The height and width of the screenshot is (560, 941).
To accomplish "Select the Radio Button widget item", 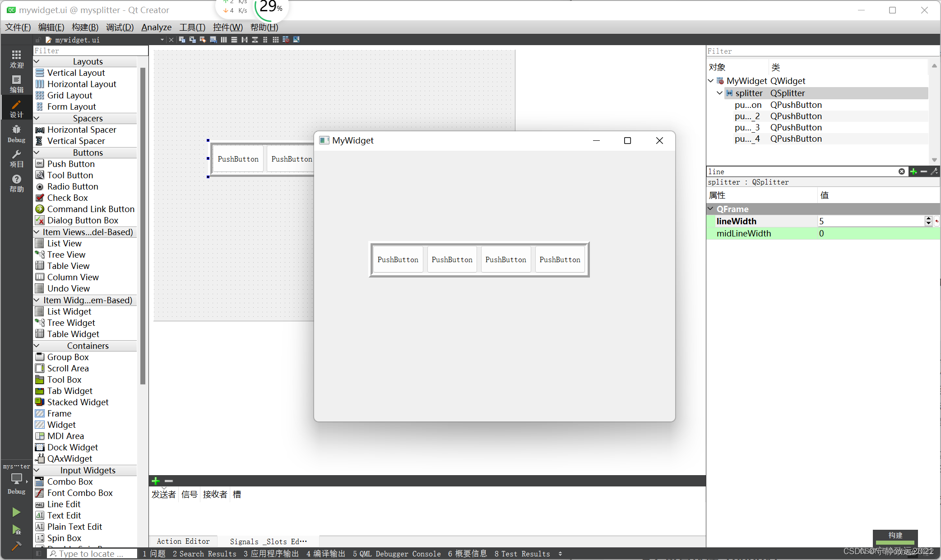I will click(72, 186).
